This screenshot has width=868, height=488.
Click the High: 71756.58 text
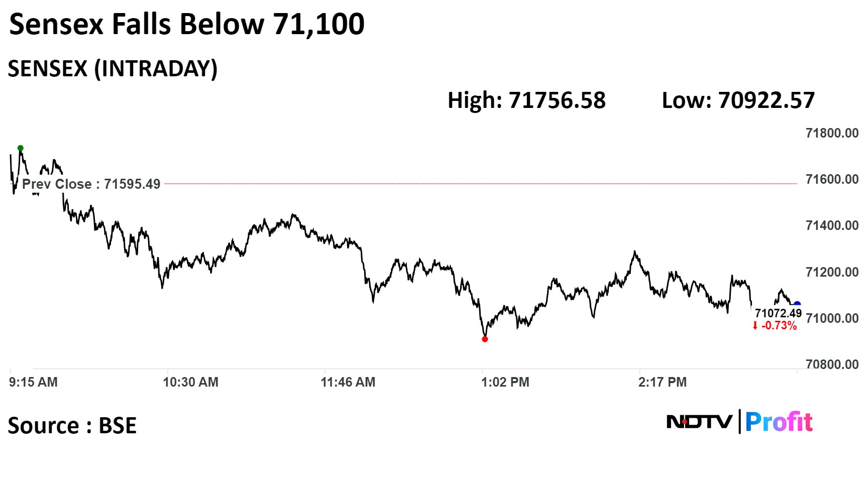(x=526, y=100)
